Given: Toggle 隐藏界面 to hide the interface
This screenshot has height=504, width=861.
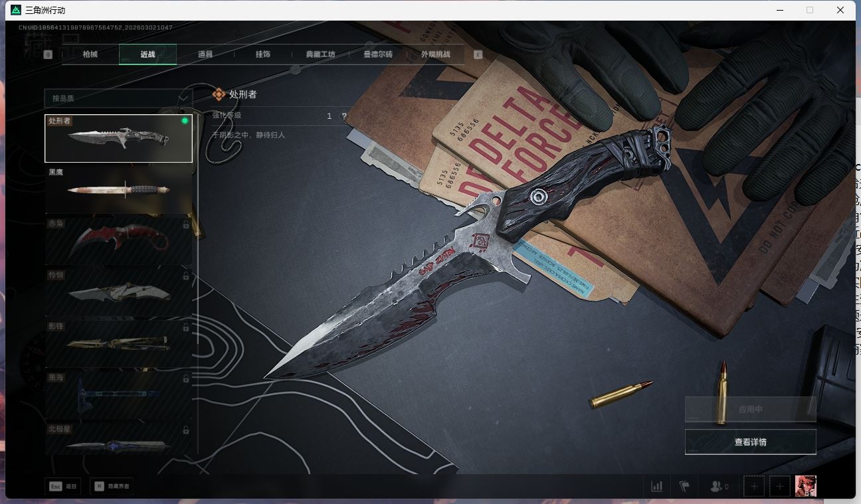Looking at the screenshot, I should point(112,486).
